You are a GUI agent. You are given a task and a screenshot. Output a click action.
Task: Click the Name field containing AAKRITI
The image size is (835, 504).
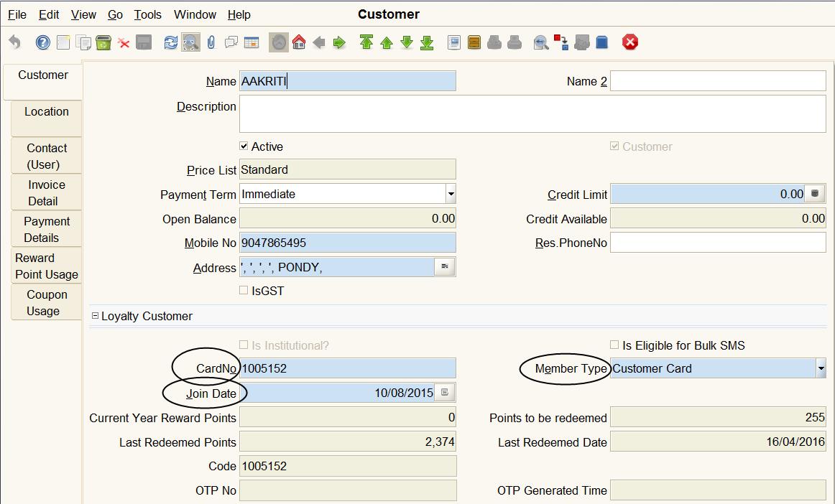(x=347, y=81)
